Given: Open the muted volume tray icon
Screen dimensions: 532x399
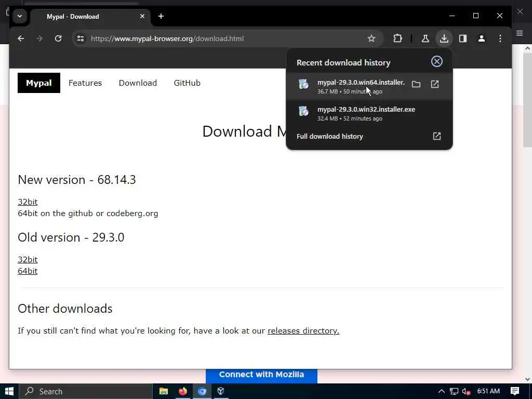Looking at the screenshot, I should coord(467,391).
